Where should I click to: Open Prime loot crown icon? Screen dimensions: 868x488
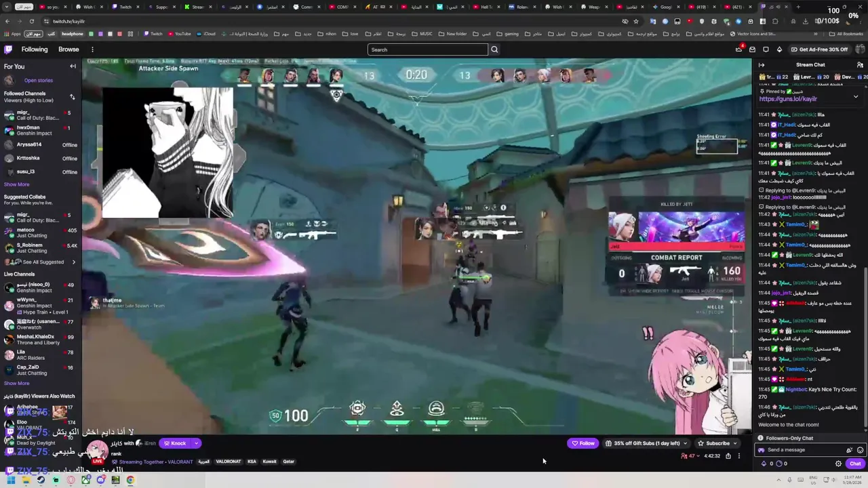click(739, 49)
